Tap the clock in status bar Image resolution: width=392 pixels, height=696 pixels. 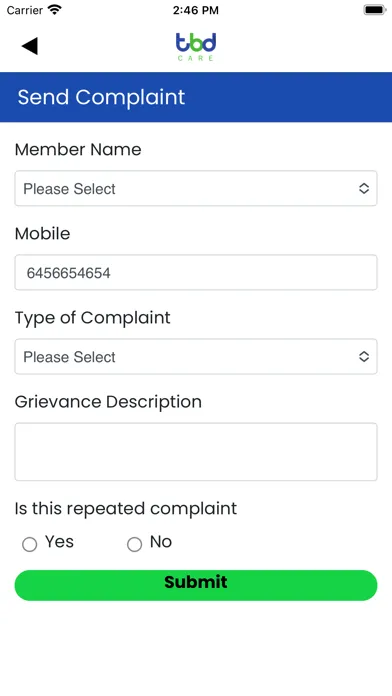pos(196,10)
